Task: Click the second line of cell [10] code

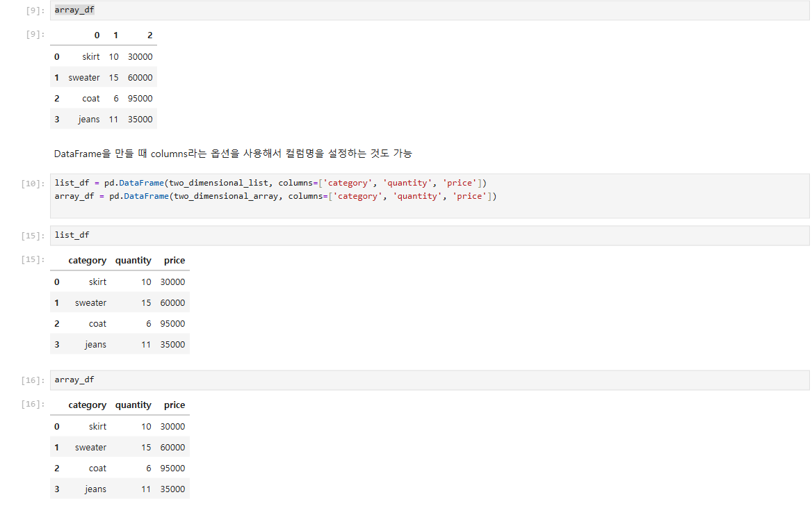Action: point(275,196)
